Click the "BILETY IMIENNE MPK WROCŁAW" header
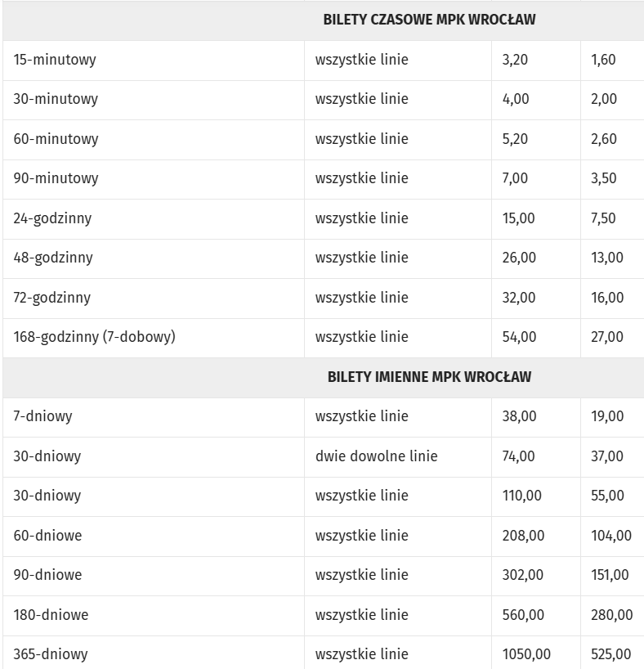This screenshot has width=644, height=669. tap(429, 377)
